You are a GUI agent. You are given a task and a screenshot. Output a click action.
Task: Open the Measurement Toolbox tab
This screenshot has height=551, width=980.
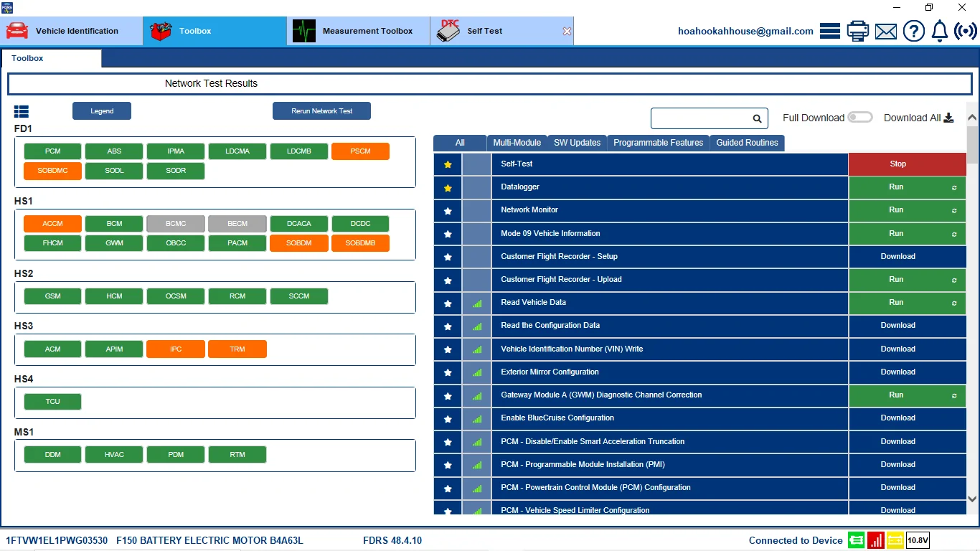[x=359, y=31]
